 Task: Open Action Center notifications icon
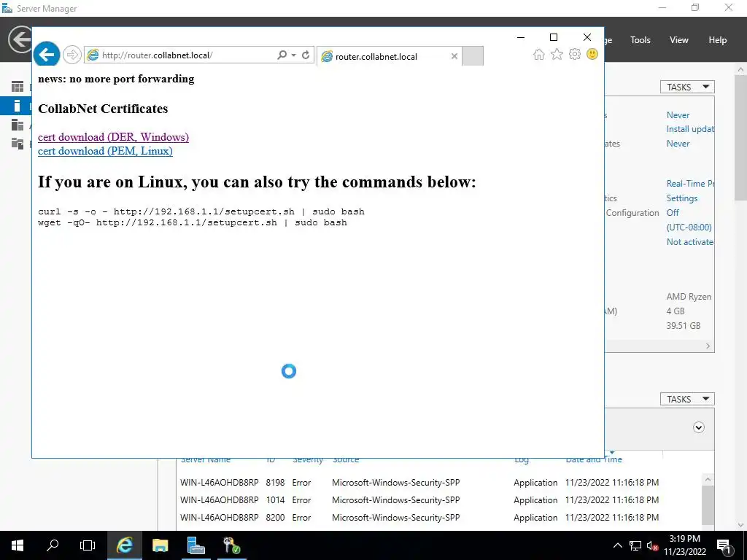point(724,546)
